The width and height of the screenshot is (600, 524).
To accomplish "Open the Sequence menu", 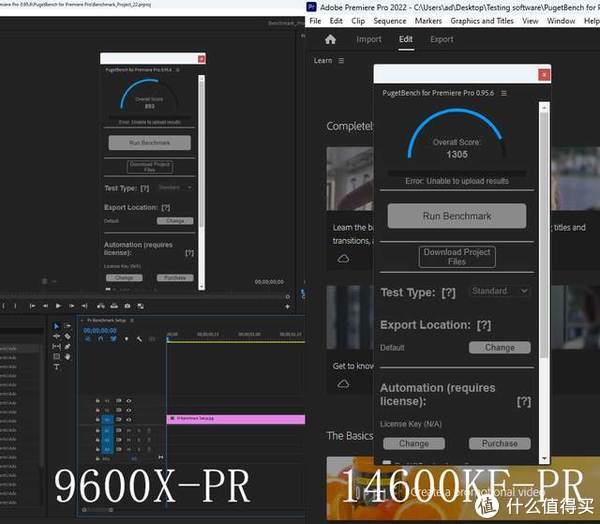I will coord(390,21).
